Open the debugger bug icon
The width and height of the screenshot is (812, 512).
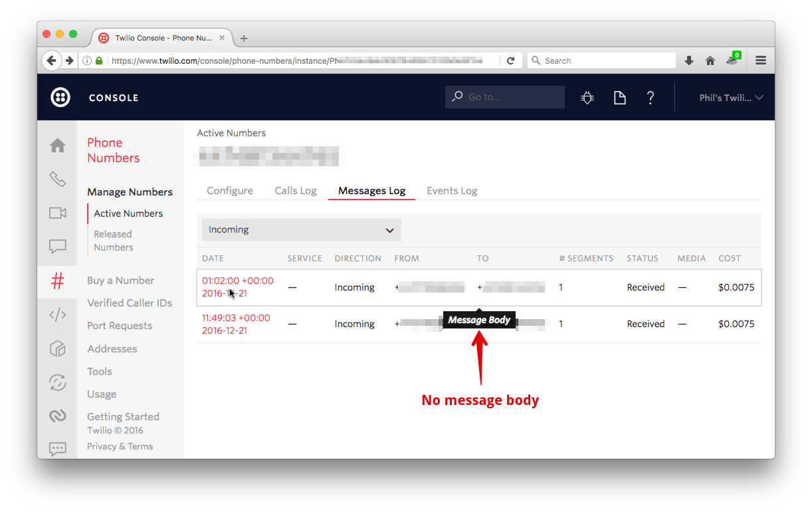pos(587,98)
